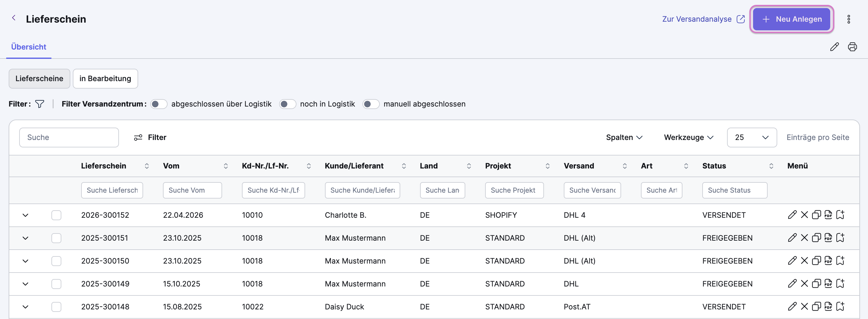Click the 'Neu Anlegen' button

point(791,19)
